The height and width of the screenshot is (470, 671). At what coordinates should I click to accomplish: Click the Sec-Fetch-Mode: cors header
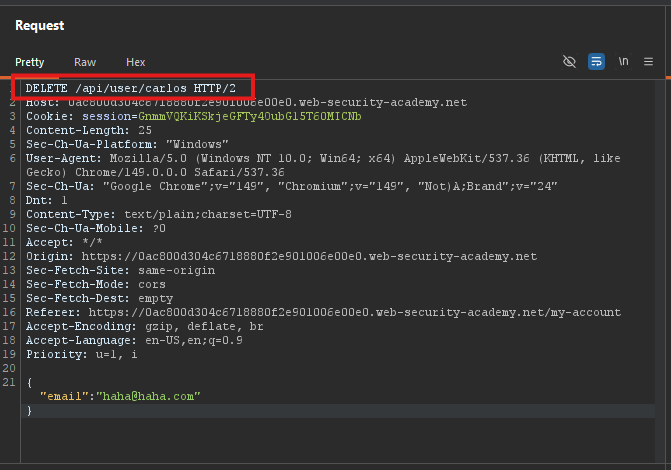[x=95, y=284]
